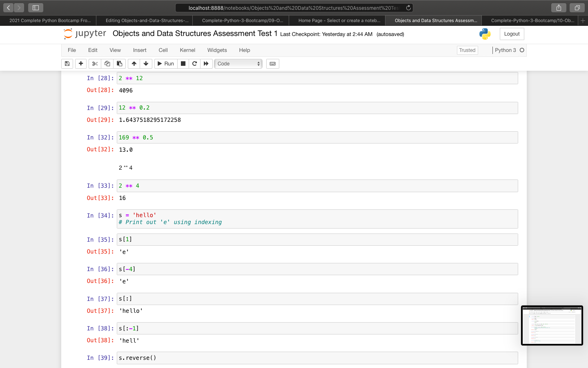This screenshot has height=368, width=588.
Task: Click the picture-in-picture preview thumbnail
Action: pos(552,325)
